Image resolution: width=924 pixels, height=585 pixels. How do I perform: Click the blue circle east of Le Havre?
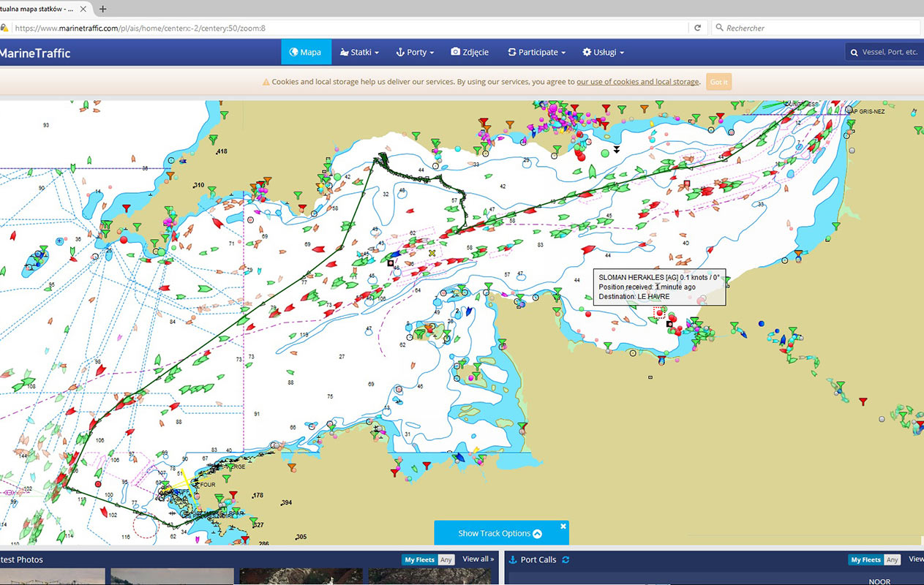point(762,322)
